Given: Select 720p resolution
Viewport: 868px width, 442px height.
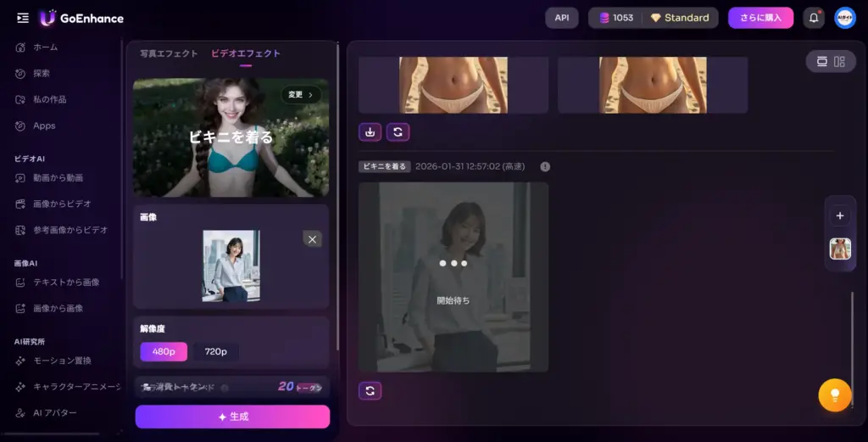Looking at the screenshot, I should (216, 352).
